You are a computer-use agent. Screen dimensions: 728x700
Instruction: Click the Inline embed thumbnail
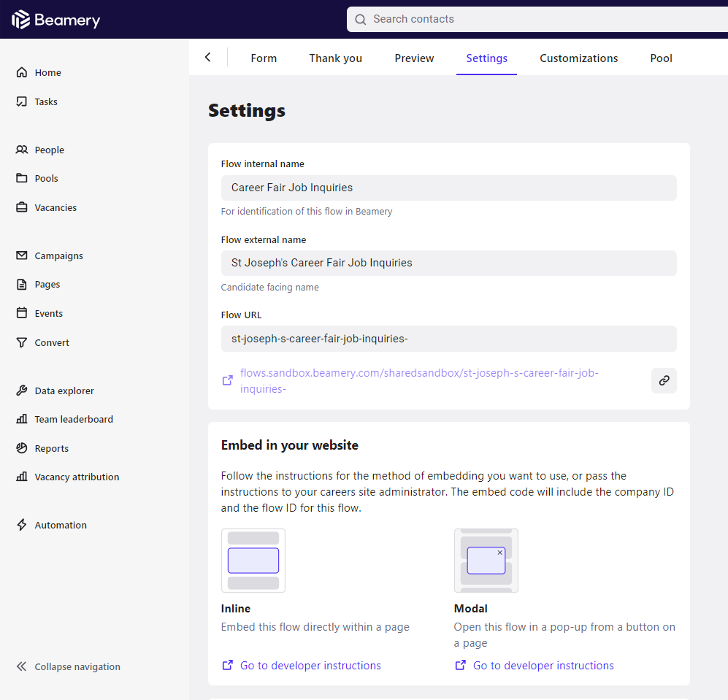tap(253, 561)
